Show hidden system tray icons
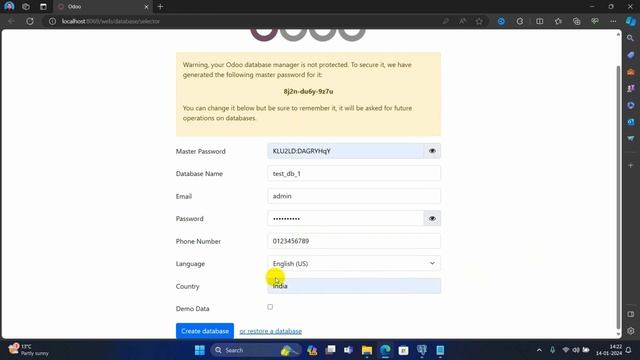 (539, 350)
